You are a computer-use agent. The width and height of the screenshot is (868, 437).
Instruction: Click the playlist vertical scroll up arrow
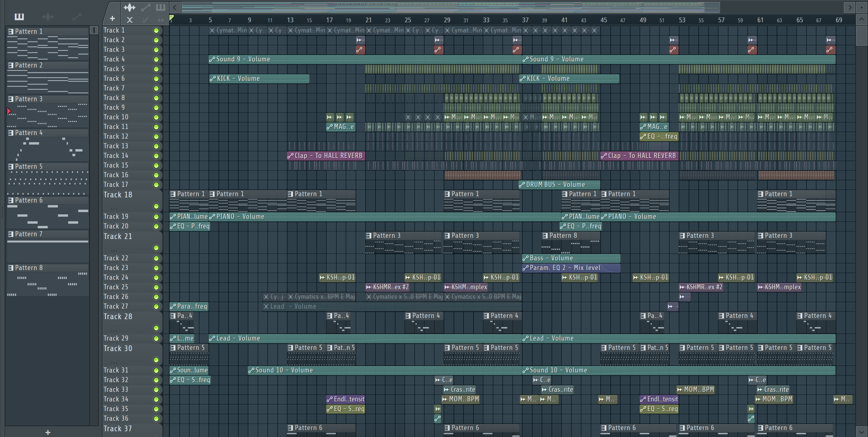(x=861, y=19)
